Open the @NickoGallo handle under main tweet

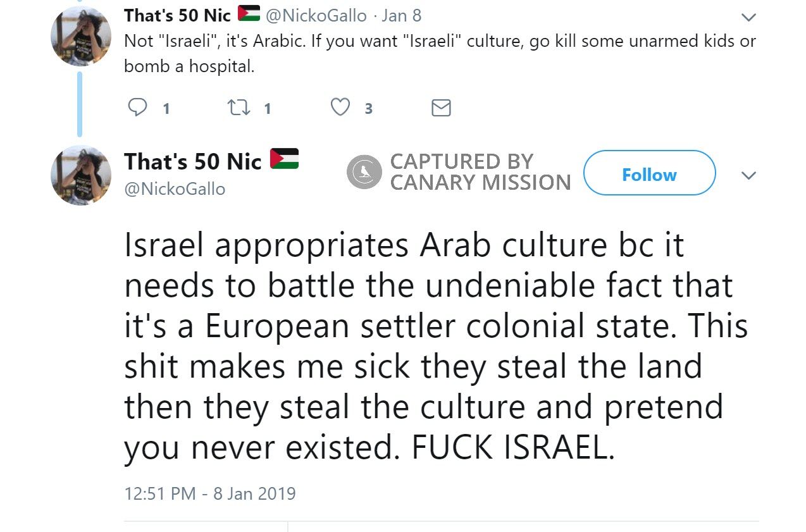tap(175, 189)
